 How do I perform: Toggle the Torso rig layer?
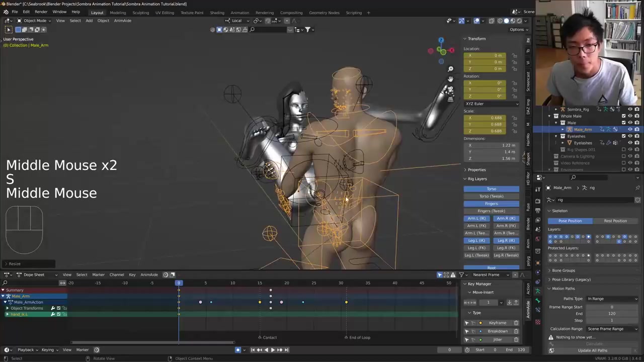pyautogui.click(x=491, y=189)
